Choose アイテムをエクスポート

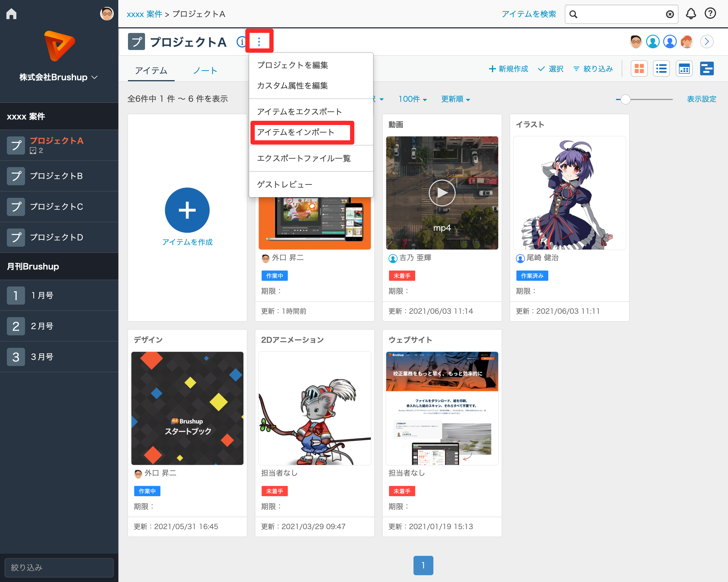click(x=311, y=112)
